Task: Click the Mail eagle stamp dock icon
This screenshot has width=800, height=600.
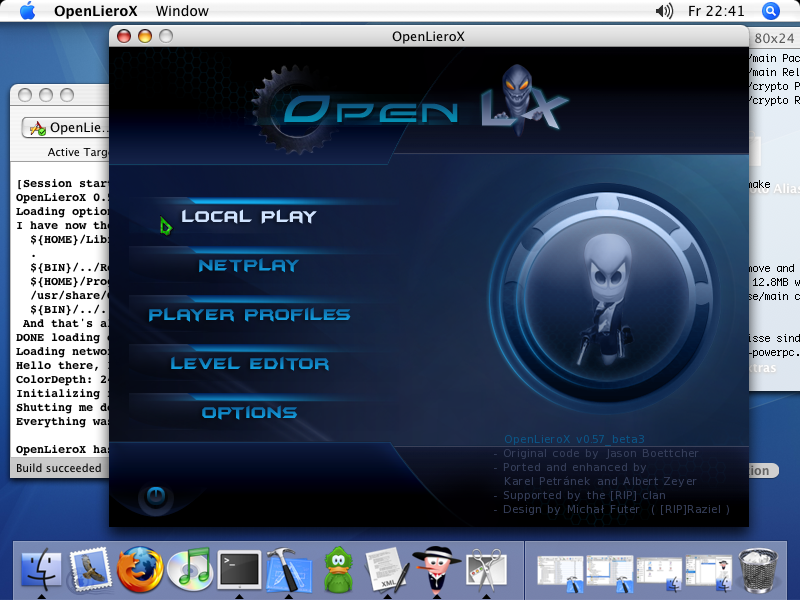Action: point(90,570)
